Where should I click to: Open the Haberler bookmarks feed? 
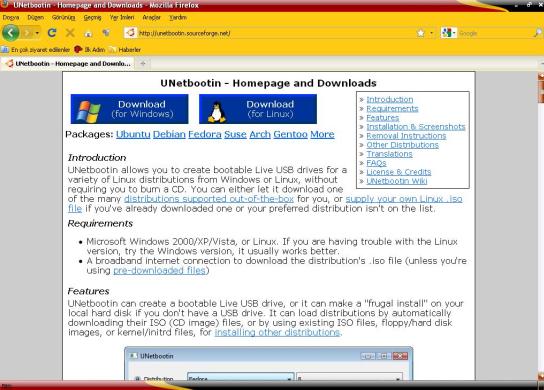[125, 50]
